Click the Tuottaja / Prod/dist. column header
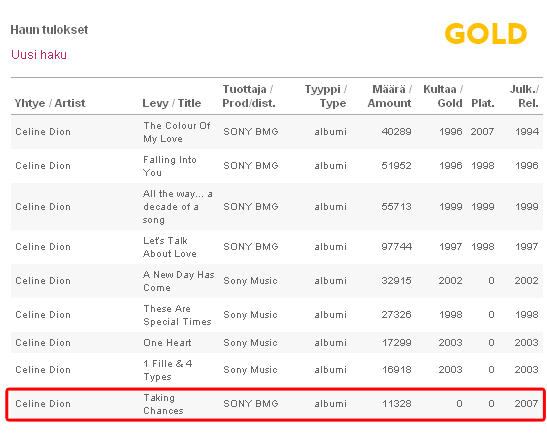The image size is (547, 434). coord(249,96)
